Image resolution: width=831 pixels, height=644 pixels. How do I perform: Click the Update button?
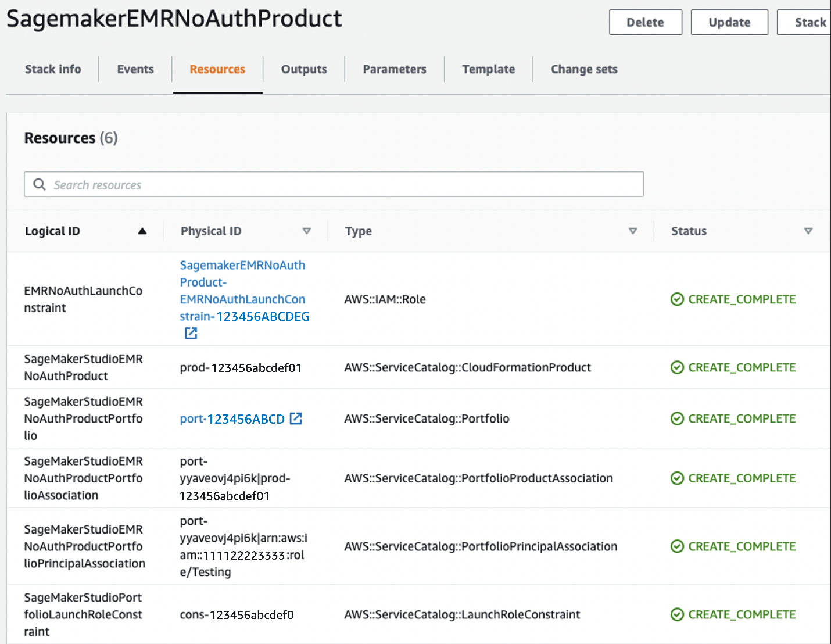coord(729,23)
